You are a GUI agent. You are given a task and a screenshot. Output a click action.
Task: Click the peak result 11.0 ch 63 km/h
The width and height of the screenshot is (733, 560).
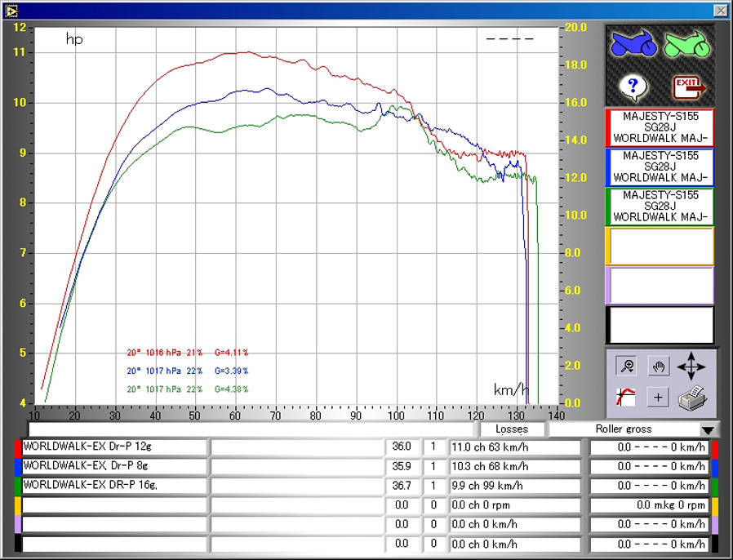514,447
